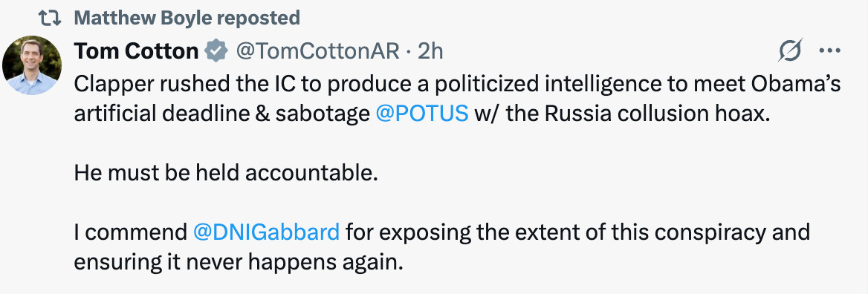Click 'He must be held accountable.' line

(226, 173)
